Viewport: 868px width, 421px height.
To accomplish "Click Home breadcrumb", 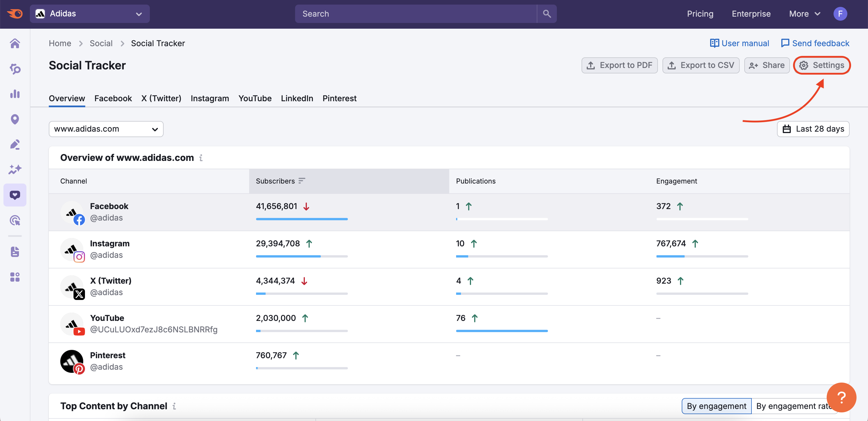I will click(x=60, y=43).
